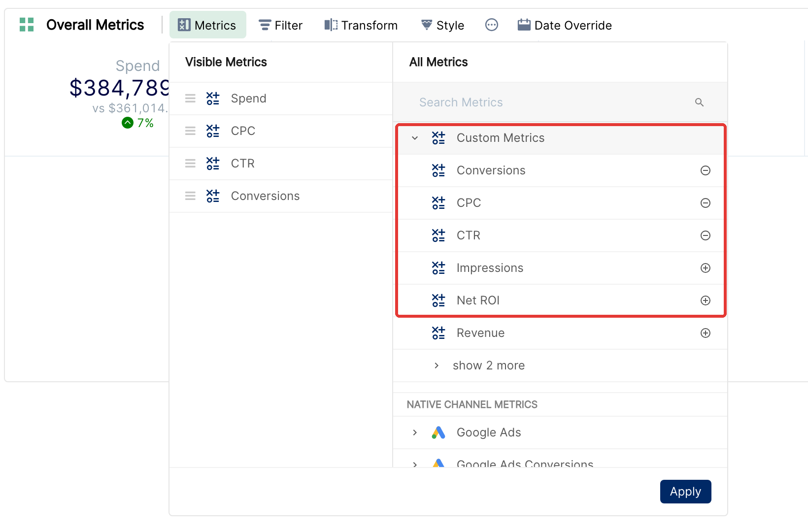Focus the Search Metrics field
The width and height of the screenshot is (808, 532).
tap(561, 102)
